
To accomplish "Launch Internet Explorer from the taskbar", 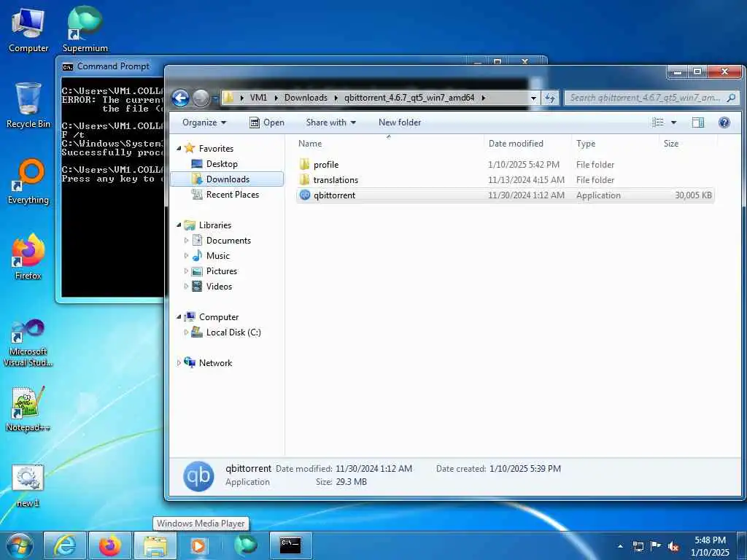I will tap(64, 545).
